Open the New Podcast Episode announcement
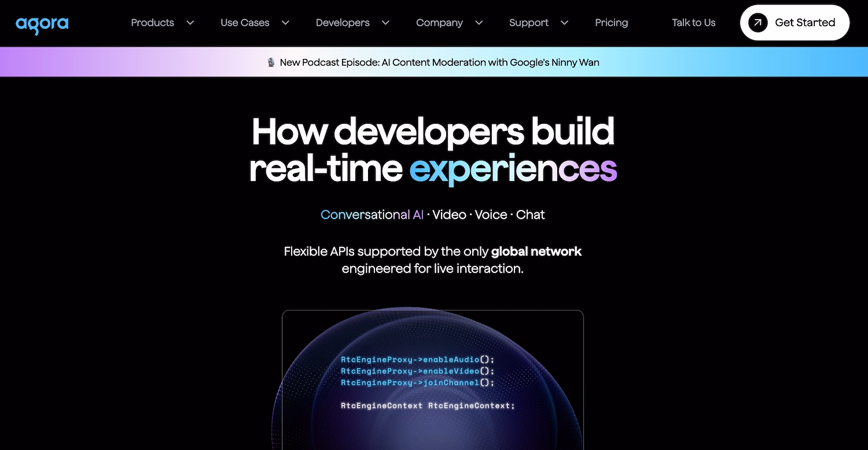Screen dimensions: 868x450 pyautogui.click(x=434, y=62)
